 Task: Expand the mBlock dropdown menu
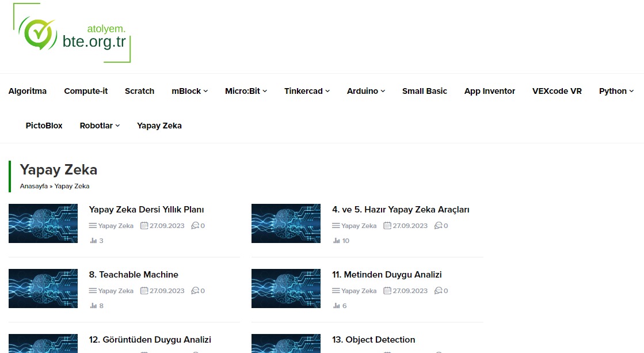tap(190, 91)
